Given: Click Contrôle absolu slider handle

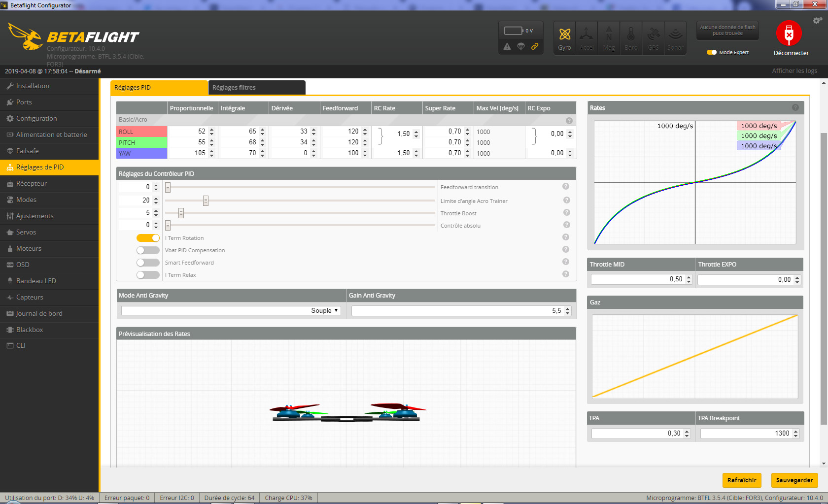Looking at the screenshot, I should (x=168, y=225).
